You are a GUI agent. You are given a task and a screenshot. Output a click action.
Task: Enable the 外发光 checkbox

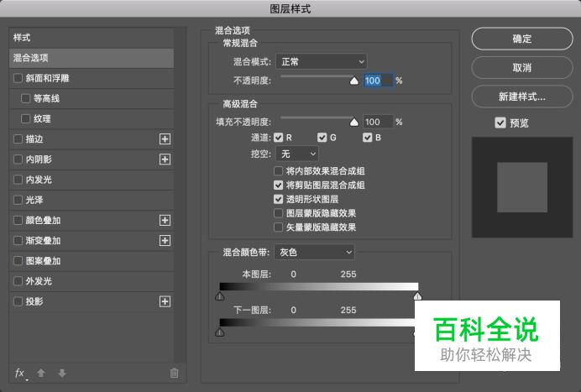tap(18, 281)
